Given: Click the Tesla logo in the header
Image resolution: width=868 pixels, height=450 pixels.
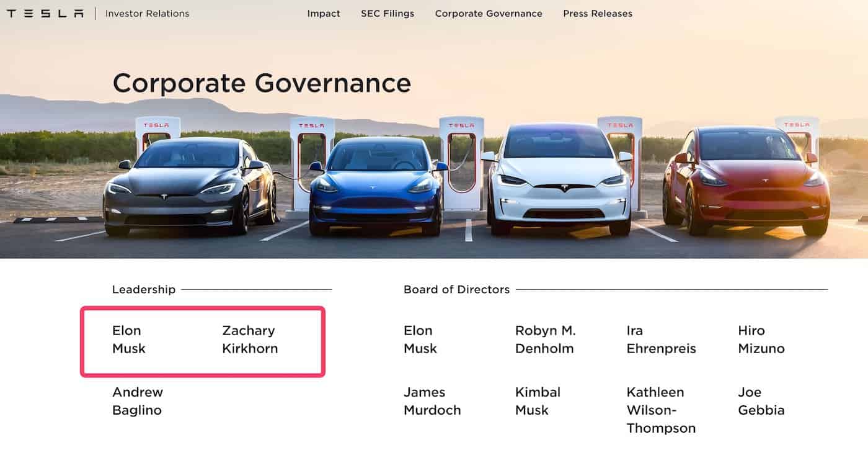Looking at the screenshot, I should 45,14.
